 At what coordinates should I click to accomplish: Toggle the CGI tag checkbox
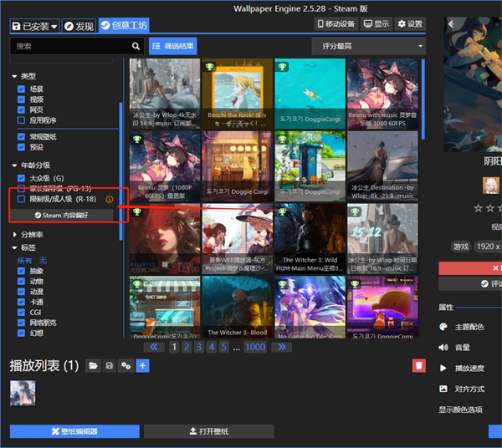click(21, 312)
